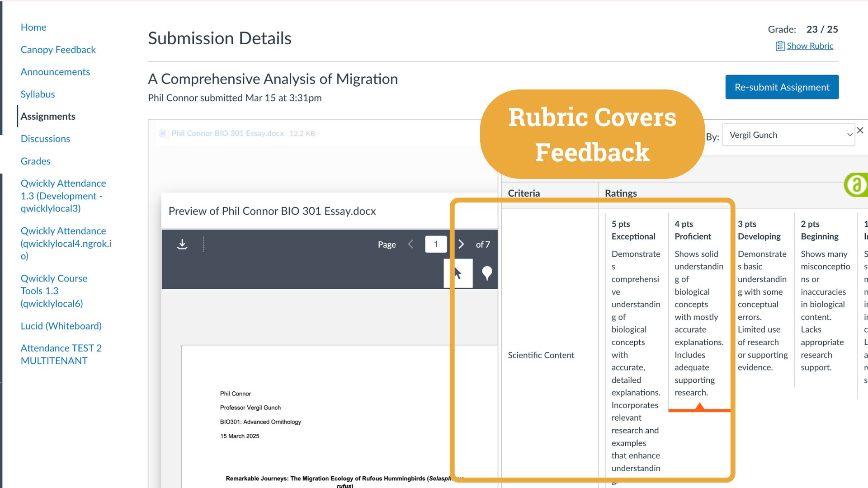868x488 pixels.
Task: Open Grades in course navigation
Action: click(35, 161)
